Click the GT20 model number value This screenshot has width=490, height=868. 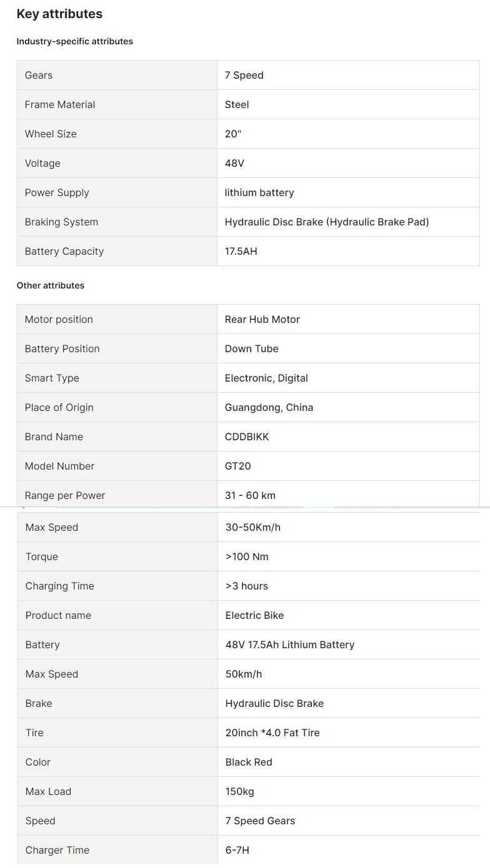pyautogui.click(x=238, y=466)
